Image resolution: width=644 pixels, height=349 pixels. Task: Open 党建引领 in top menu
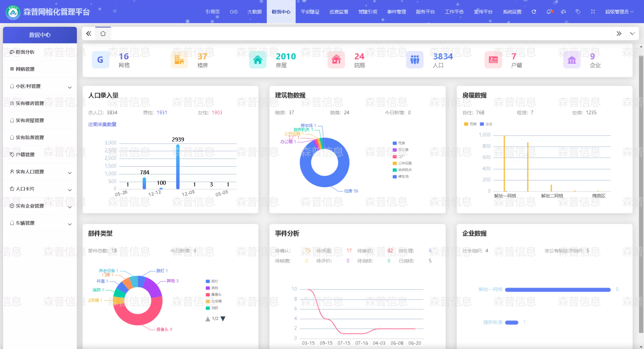tap(368, 12)
